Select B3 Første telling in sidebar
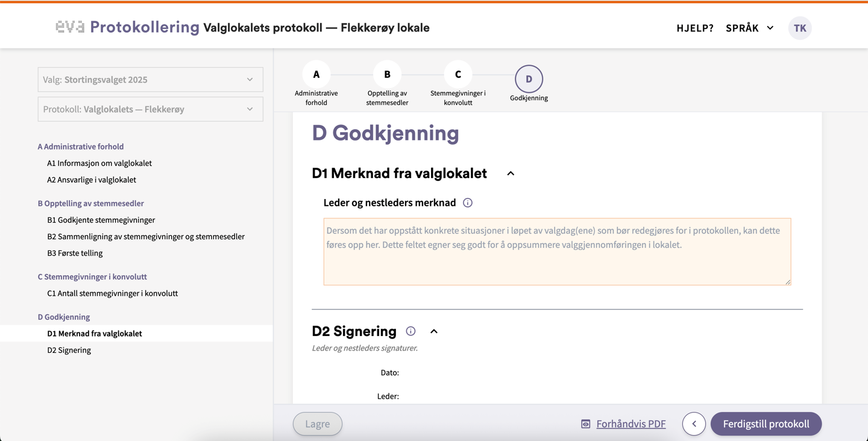 pyautogui.click(x=75, y=253)
